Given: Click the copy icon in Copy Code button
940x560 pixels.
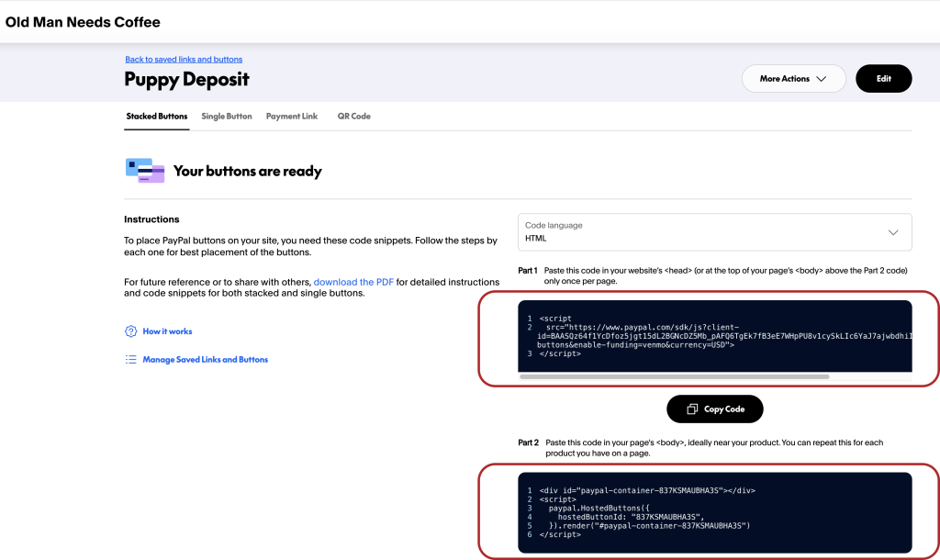Looking at the screenshot, I should 692,409.
